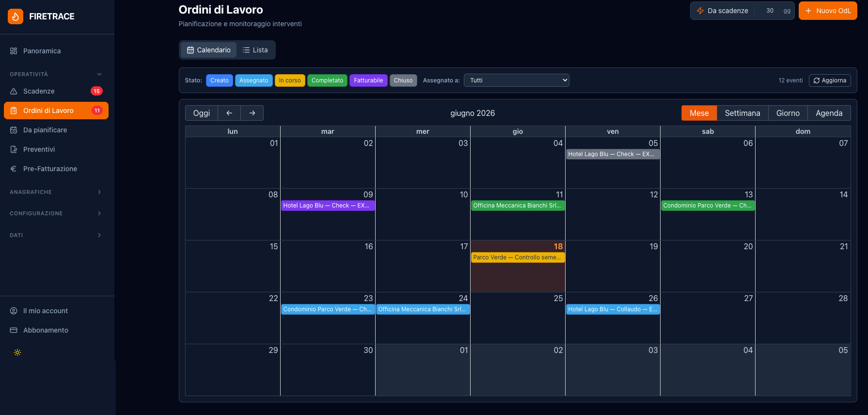
Task: Click the Aggiorna button
Action: click(x=830, y=80)
